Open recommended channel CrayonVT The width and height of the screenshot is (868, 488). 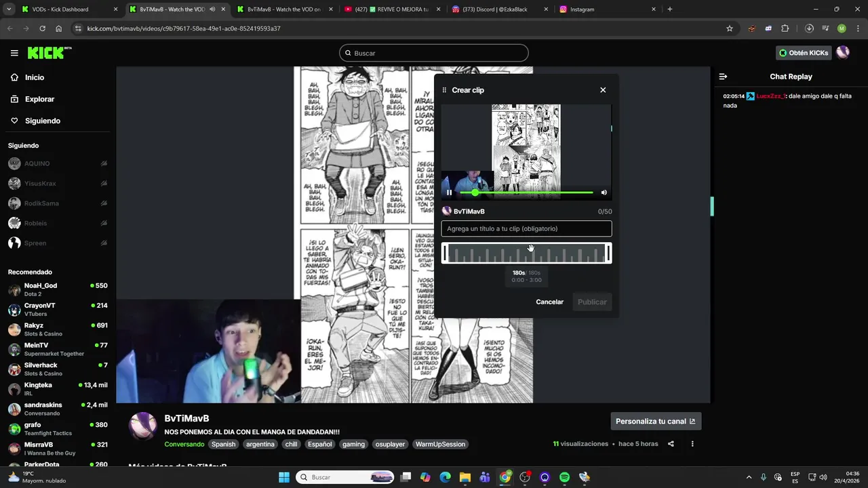[57, 310]
